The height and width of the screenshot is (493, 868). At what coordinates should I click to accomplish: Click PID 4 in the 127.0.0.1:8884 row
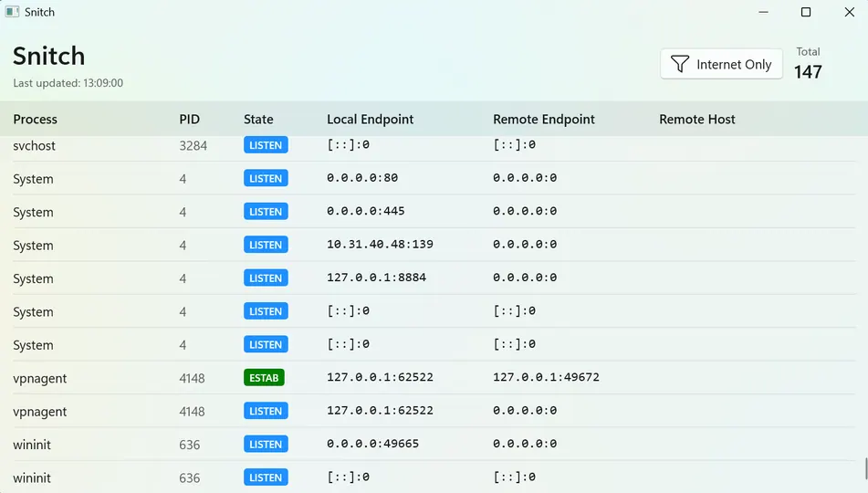point(183,278)
